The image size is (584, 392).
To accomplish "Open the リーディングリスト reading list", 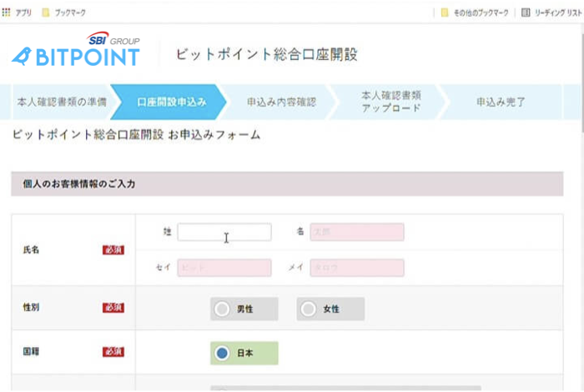I will click(x=526, y=13).
